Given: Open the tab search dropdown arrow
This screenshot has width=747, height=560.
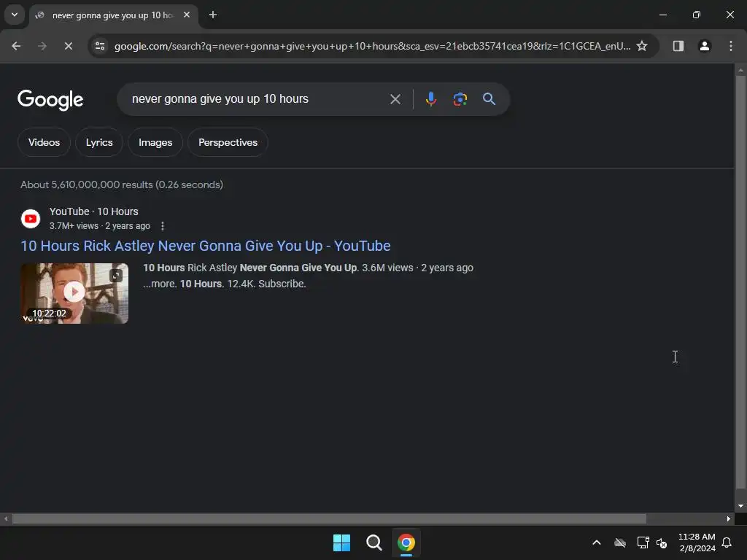Looking at the screenshot, I should tap(15, 15).
